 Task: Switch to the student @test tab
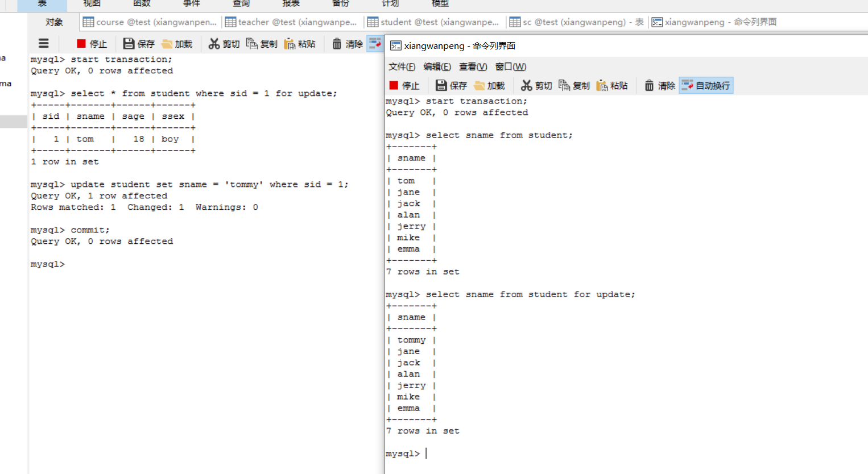pos(433,22)
